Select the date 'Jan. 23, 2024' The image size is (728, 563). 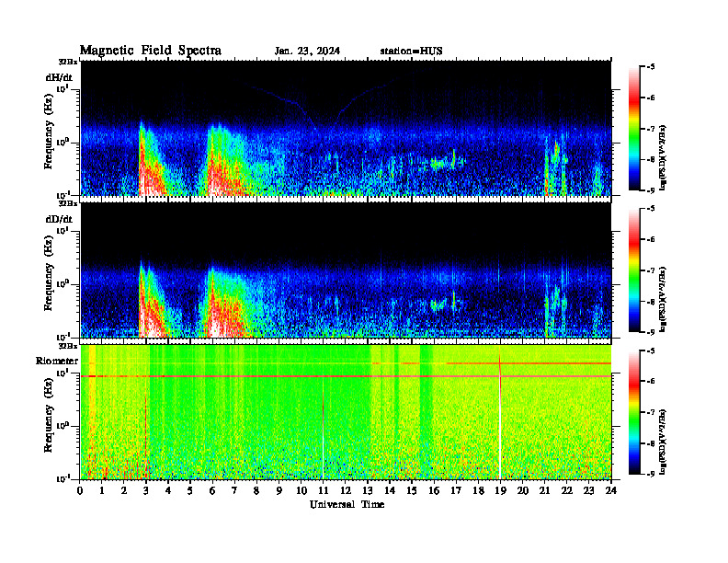point(307,51)
